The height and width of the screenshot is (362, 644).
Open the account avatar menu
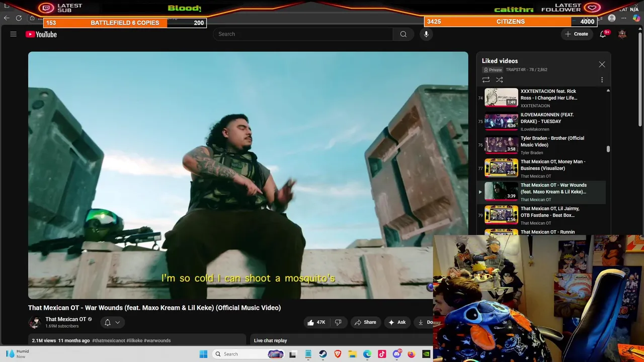(622, 34)
